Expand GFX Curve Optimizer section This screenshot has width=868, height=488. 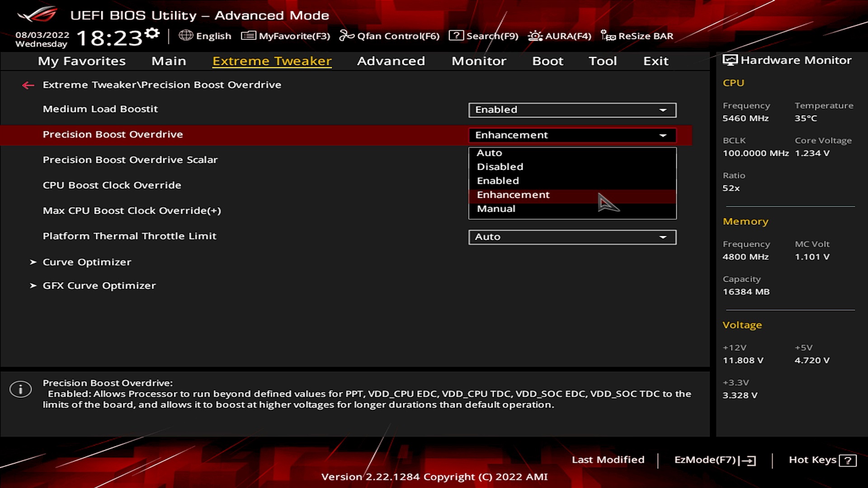point(99,286)
